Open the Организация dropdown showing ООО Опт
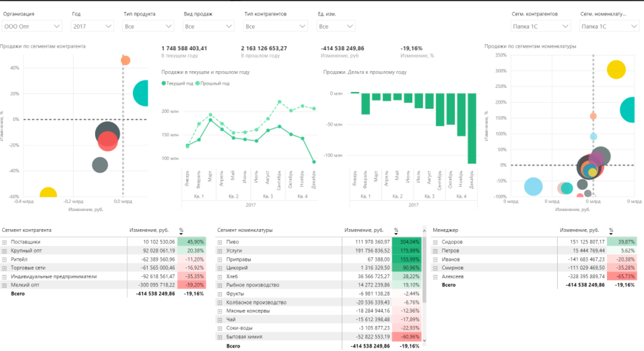The height and width of the screenshot is (351, 644). (x=57, y=26)
